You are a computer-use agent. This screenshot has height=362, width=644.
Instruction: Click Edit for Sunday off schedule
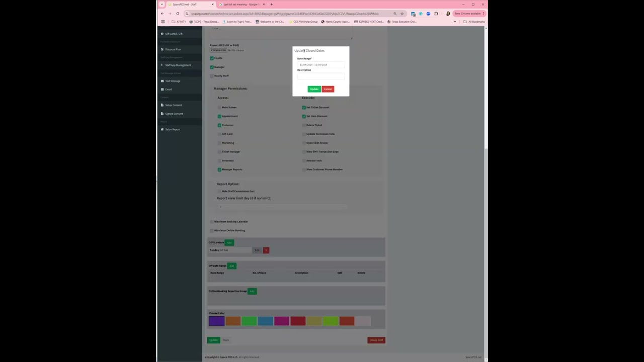(x=257, y=250)
